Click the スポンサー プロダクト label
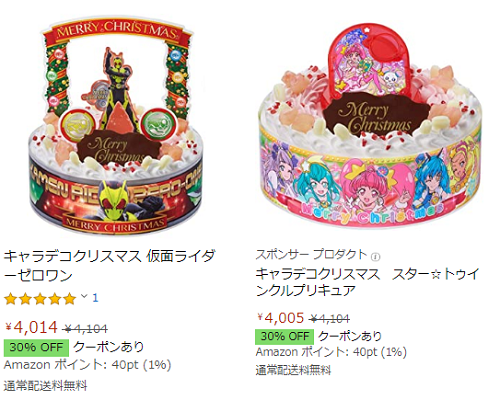Screen dimensions: 500x400 tap(311, 255)
